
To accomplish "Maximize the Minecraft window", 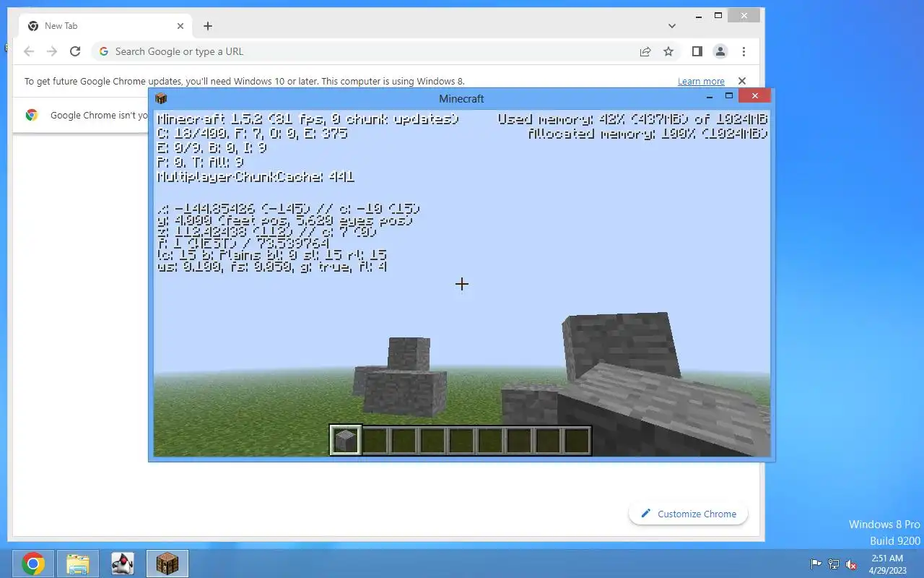I will 728,96.
